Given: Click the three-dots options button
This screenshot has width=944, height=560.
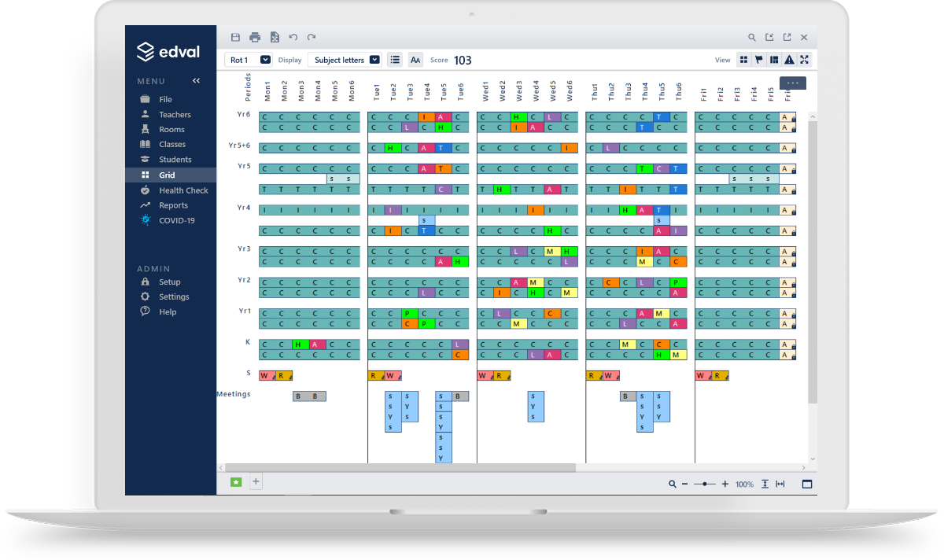Looking at the screenshot, I should (792, 83).
